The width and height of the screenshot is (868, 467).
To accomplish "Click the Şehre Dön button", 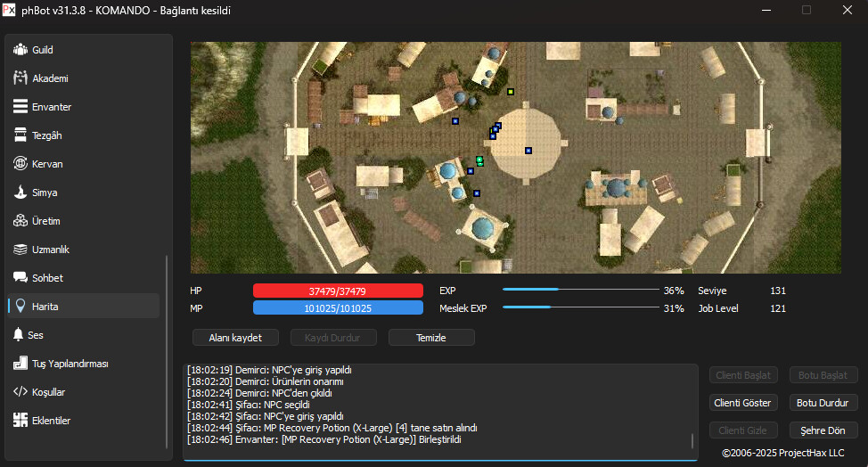I will [823, 430].
